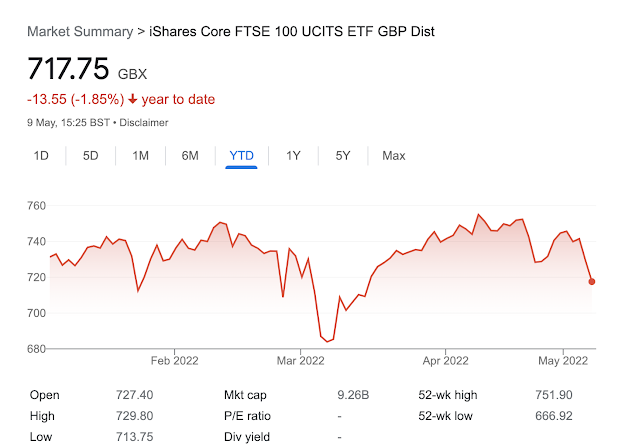Open the Market Summary breadcrumb link
This screenshot has width=639, height=448.
coord(79,31)
